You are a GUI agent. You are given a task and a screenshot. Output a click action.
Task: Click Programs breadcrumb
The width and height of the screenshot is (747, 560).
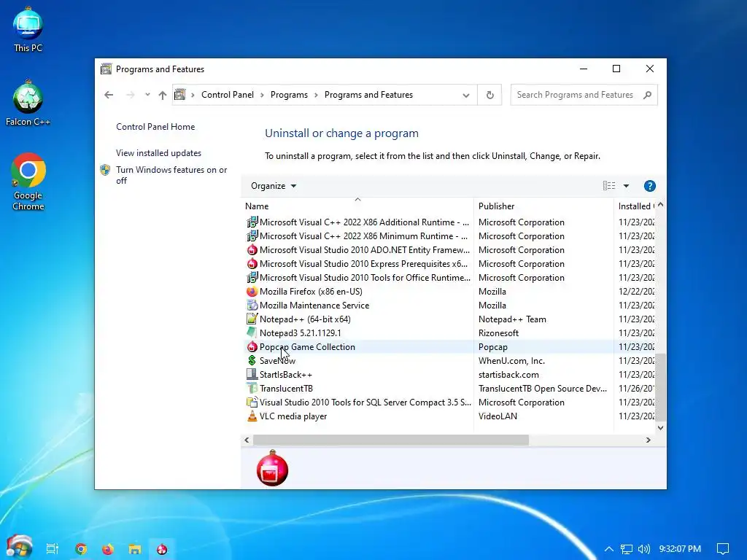[x=289, y=95]
